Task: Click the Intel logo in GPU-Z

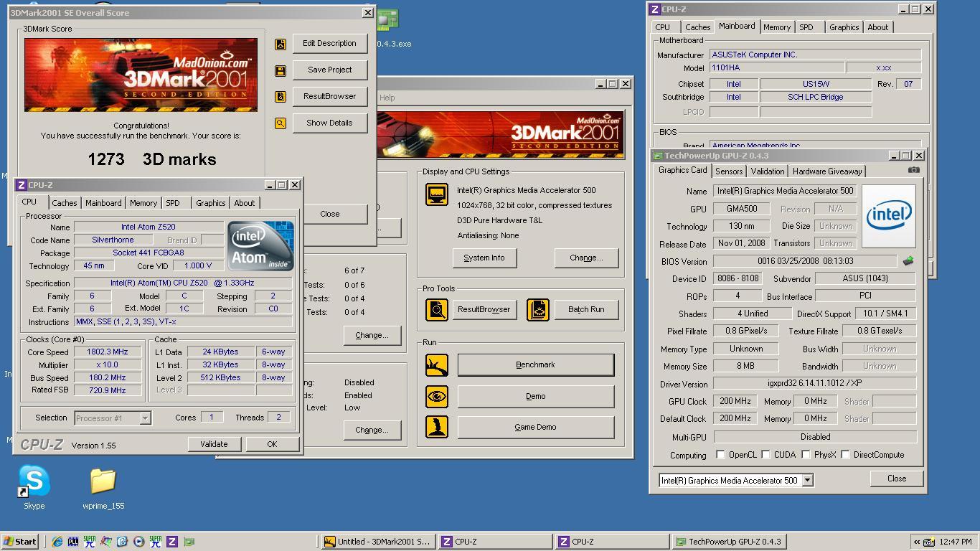Action: (x=888, y=216)
